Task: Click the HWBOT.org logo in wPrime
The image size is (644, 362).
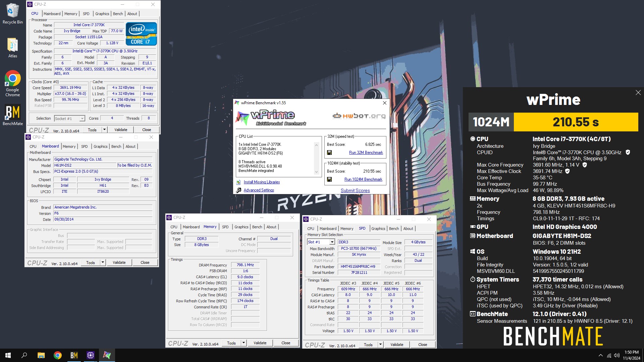Action: click(359, 116)
